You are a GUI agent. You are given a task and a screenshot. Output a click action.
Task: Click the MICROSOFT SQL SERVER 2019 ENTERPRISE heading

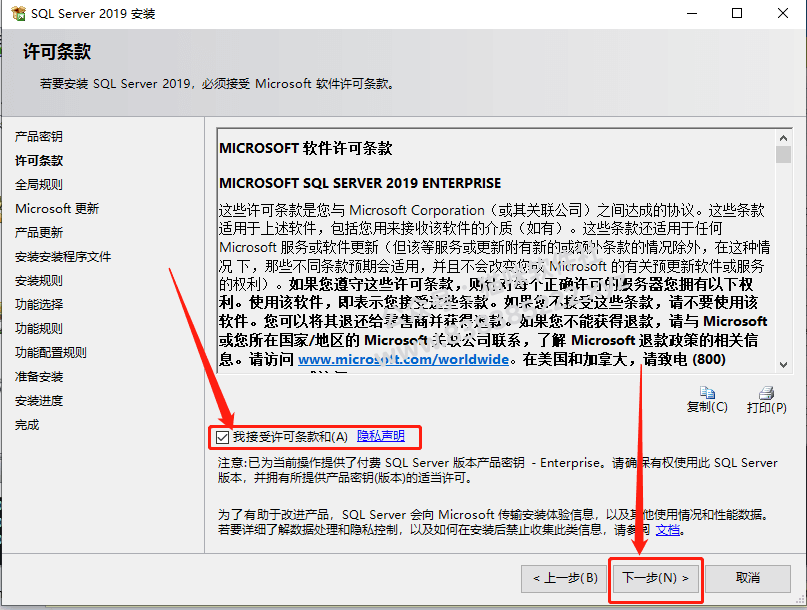point(360,183)
